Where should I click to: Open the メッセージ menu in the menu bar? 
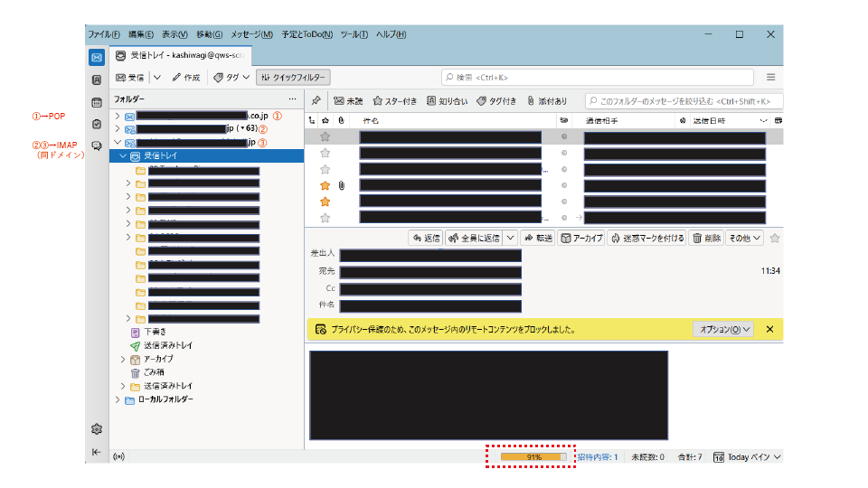click(x=251, y=34)
